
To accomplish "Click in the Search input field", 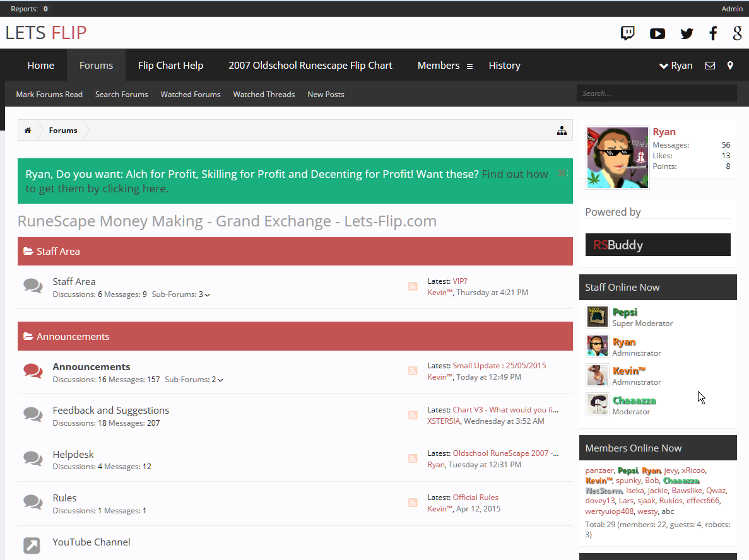I will tap(656, 93).
